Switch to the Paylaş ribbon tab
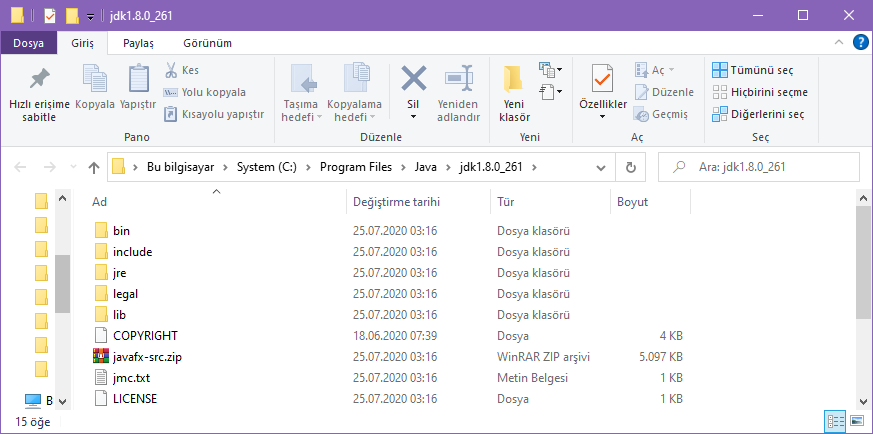873x434 pixels. pyautogui.click(x=138, y=43)
